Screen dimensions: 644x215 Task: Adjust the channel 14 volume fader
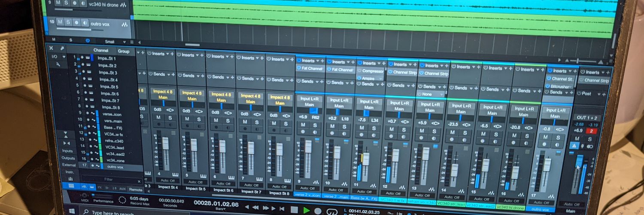coord(455,170)
